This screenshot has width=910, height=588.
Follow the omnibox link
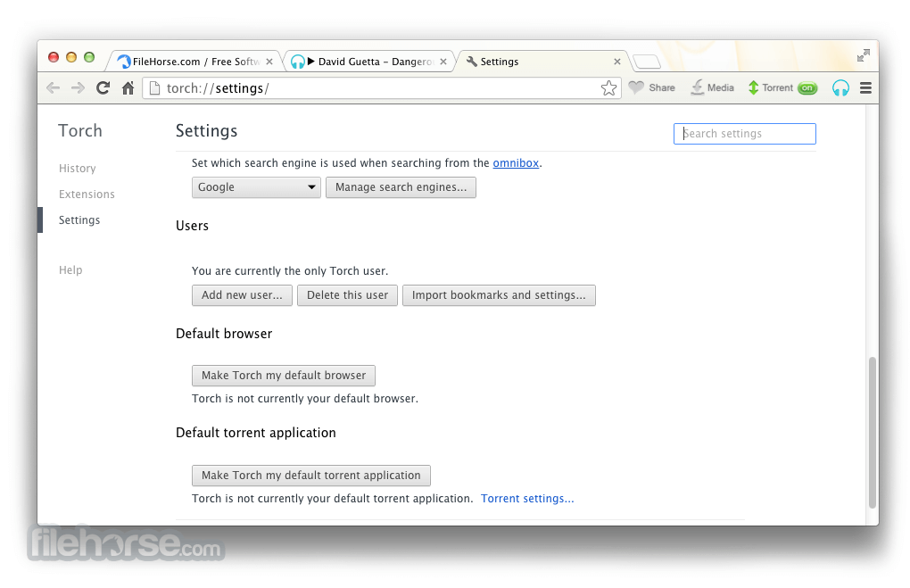516,163
